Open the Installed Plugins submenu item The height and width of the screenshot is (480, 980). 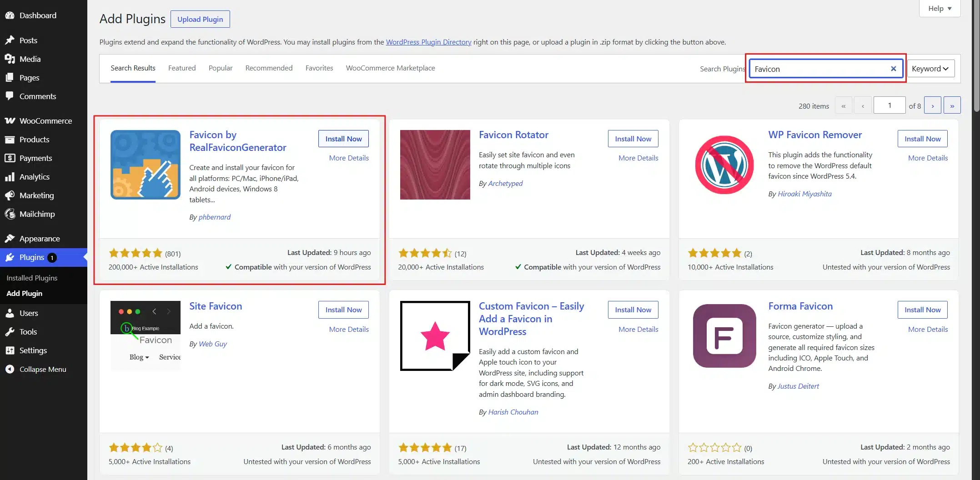click(32, 278)
